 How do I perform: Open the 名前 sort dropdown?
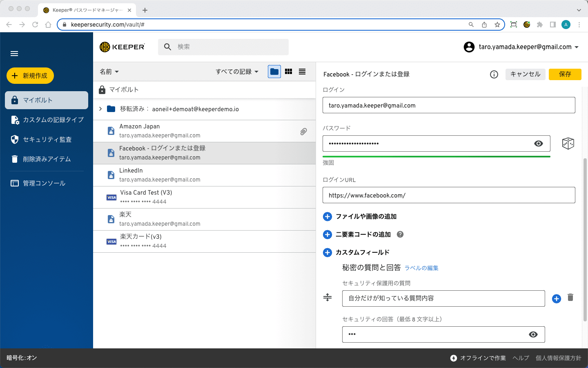click(109, 72)
